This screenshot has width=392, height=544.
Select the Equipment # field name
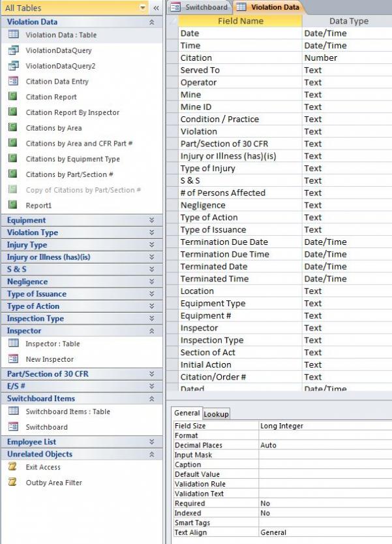pos(240,315)
